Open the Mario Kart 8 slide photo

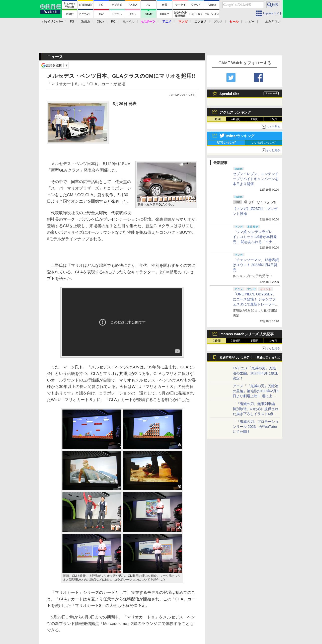point(152,512)
